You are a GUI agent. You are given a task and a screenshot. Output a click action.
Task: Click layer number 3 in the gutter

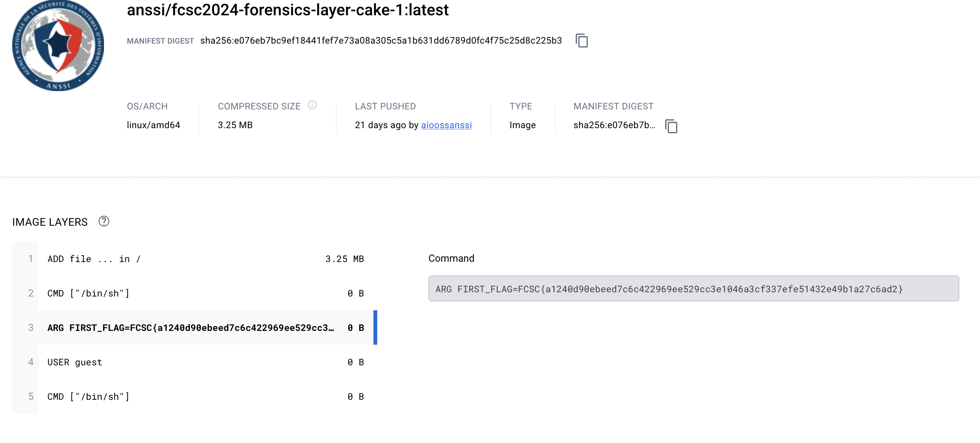click(x=31, y=328)
